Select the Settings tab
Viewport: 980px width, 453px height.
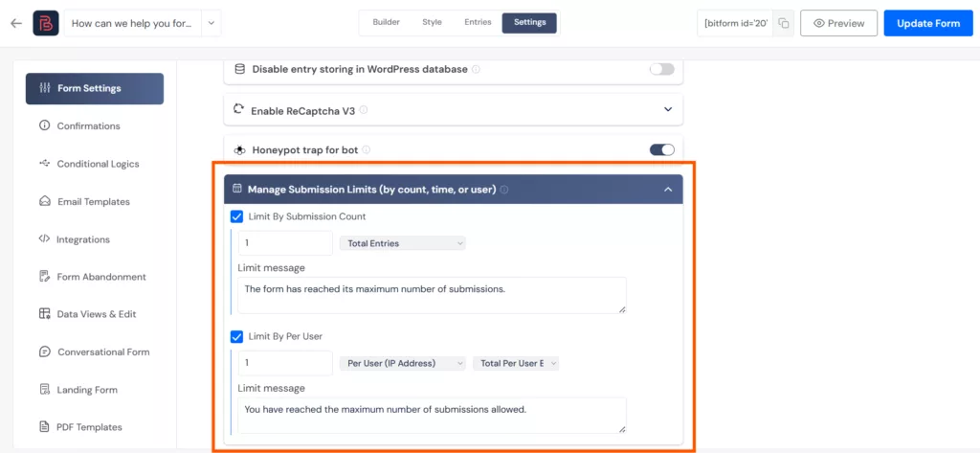529,23
